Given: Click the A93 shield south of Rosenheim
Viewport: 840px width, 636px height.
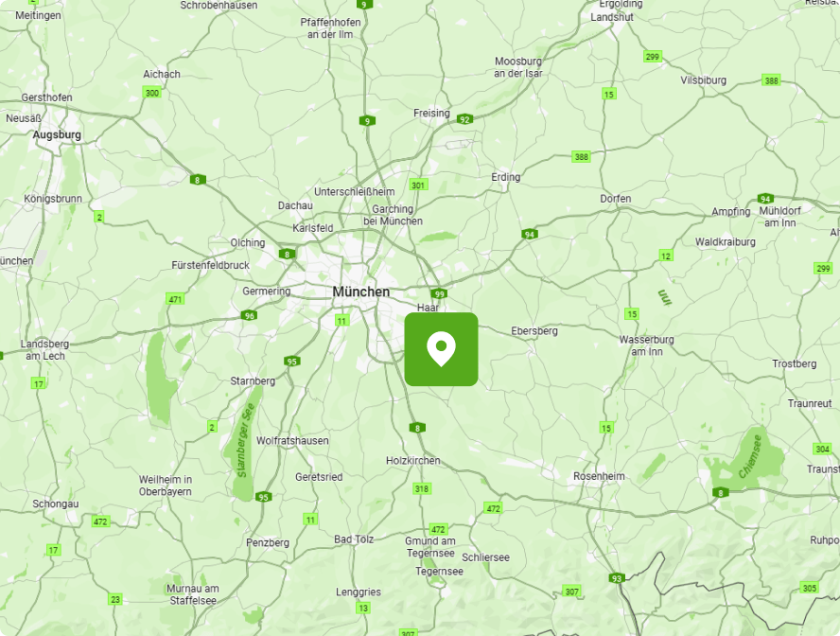Looking at the screenshot, I should tap(617, 578).
